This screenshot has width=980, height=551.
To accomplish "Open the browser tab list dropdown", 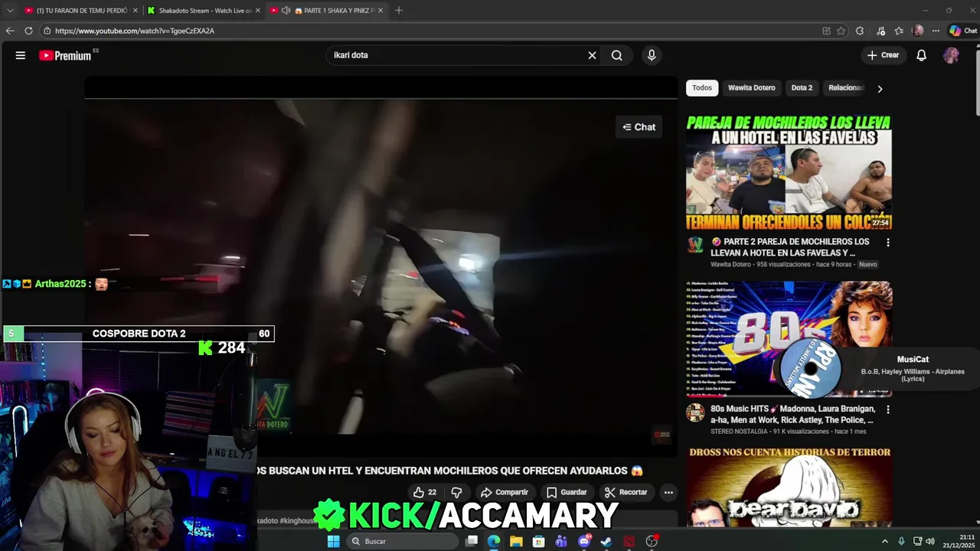I will click(10, 10).
